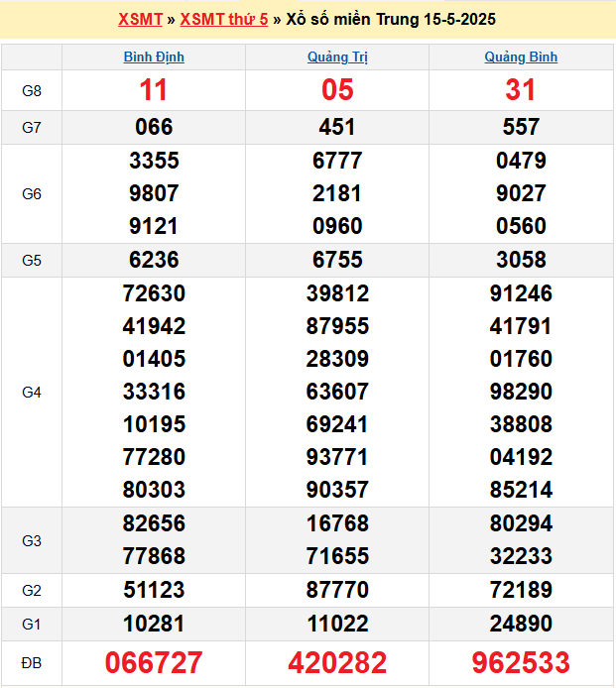
Task: Select Bình Định special prize 066727
Action: (154, 663)
